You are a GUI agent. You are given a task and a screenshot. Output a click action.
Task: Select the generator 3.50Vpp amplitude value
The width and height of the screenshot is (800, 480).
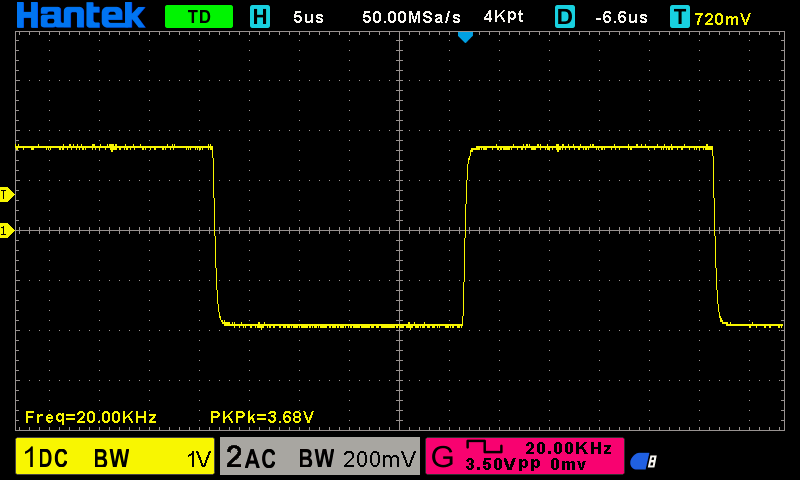click(x=503, y=465)
